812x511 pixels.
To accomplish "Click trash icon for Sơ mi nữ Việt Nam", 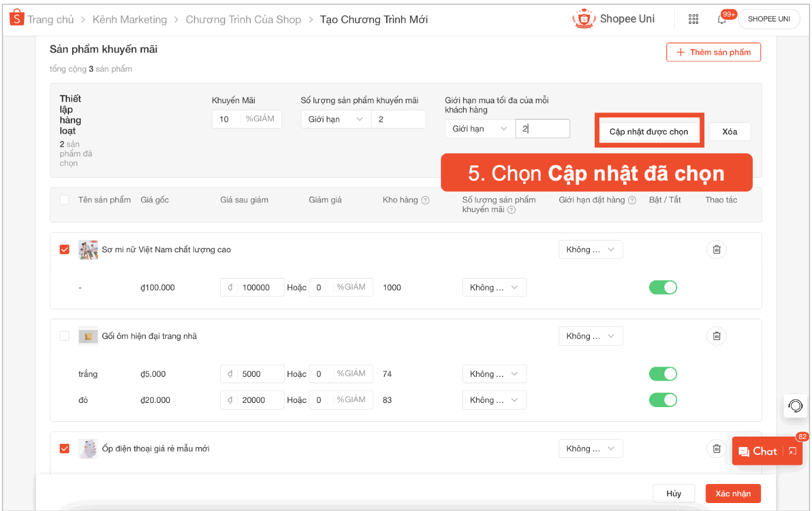I will [x=716, y=249].
